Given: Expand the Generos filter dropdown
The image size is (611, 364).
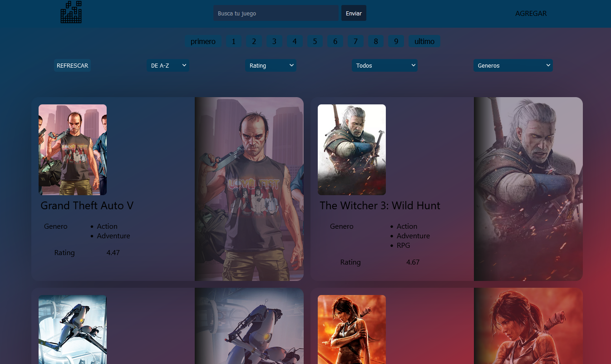Looking at the screenshot, I should 513,65.
